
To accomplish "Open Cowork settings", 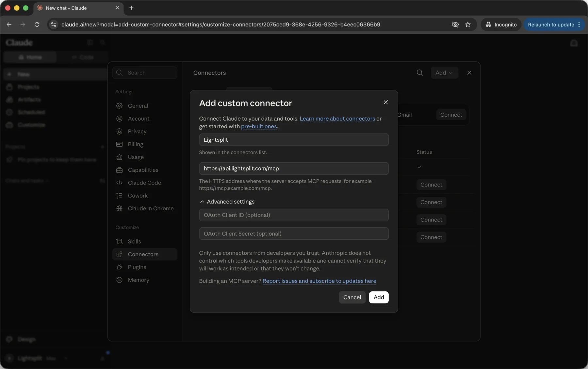I will point(145,196).
